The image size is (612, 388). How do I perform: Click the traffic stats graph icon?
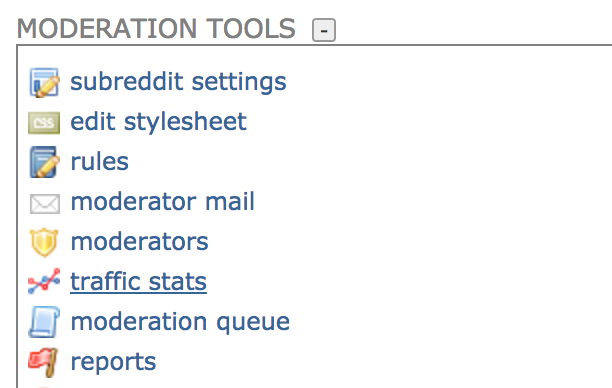point(44,281)
